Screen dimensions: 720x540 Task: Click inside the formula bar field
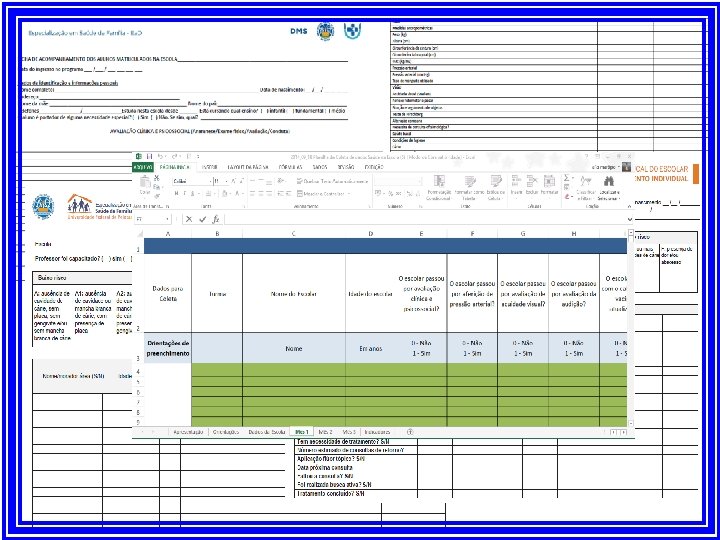pyautogui.click(x=425, y=219)
